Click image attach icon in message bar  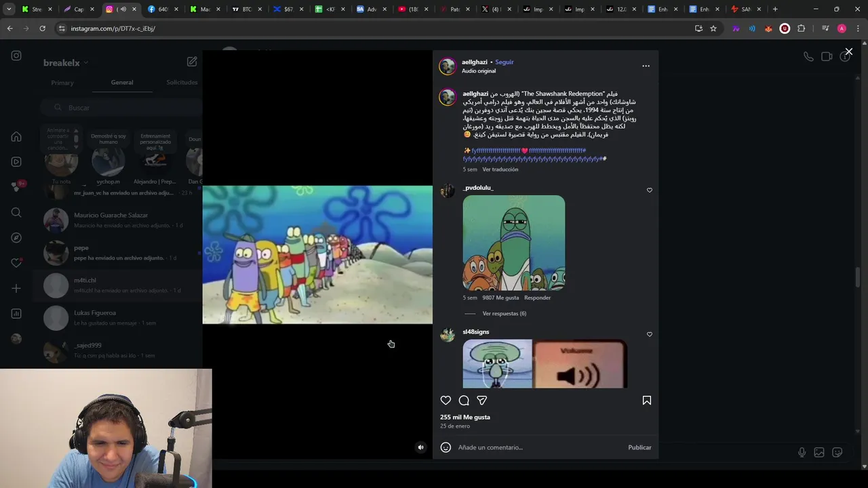tap(819, 452)
